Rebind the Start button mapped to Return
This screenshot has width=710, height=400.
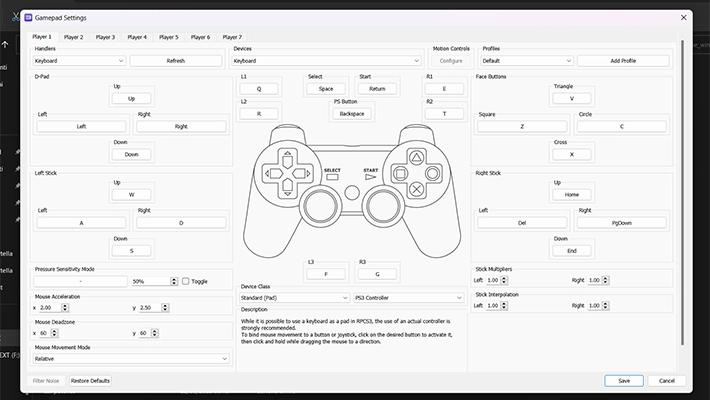(x=377, y=89)
